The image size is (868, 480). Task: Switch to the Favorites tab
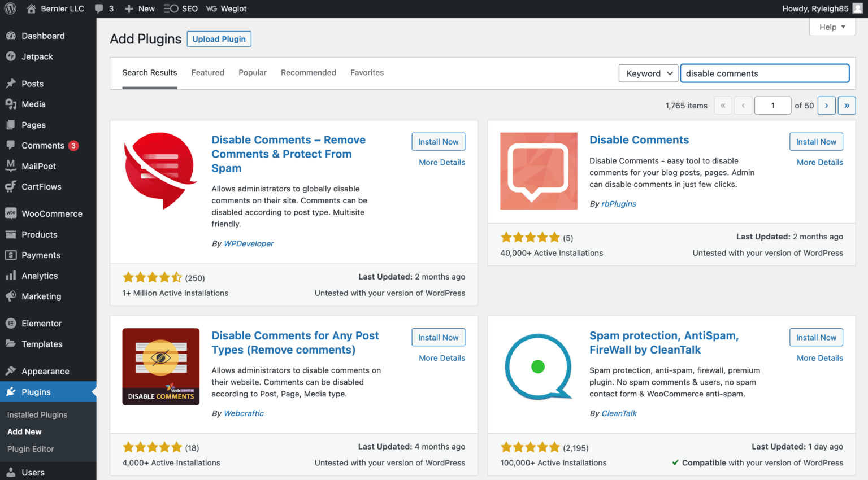pyautogui.click(x=367, y=73)
